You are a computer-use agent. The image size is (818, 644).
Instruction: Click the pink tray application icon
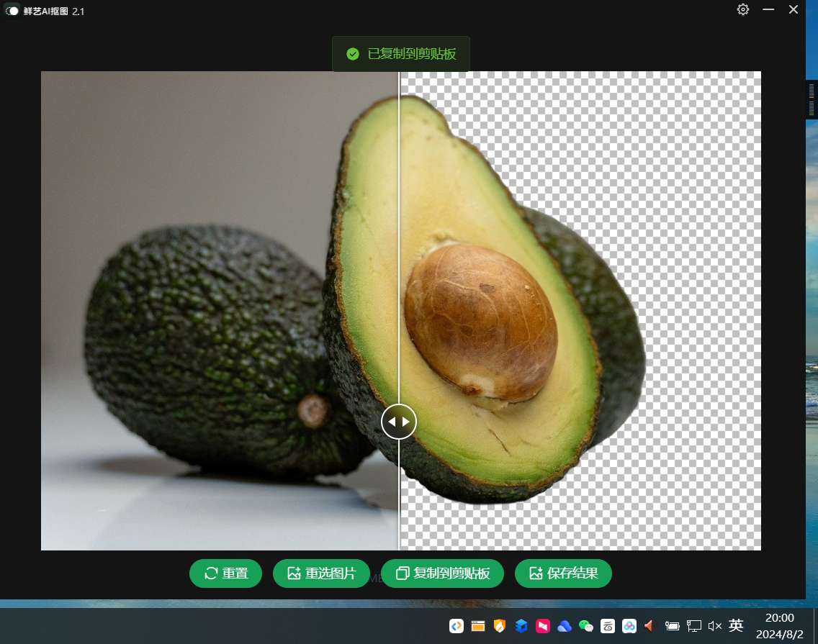[543, 626]
